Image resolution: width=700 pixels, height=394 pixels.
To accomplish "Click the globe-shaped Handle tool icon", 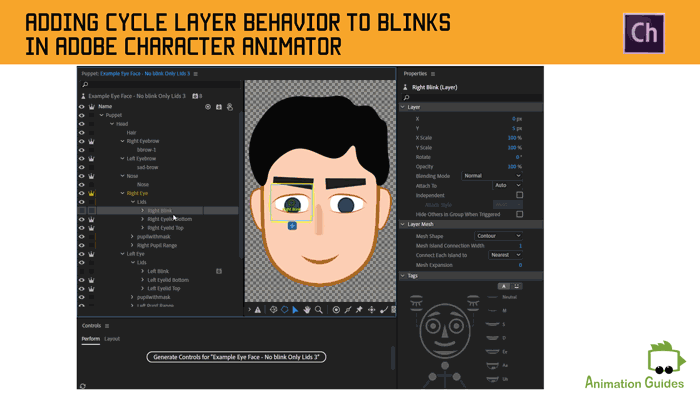I will click(x=273, y=310).
